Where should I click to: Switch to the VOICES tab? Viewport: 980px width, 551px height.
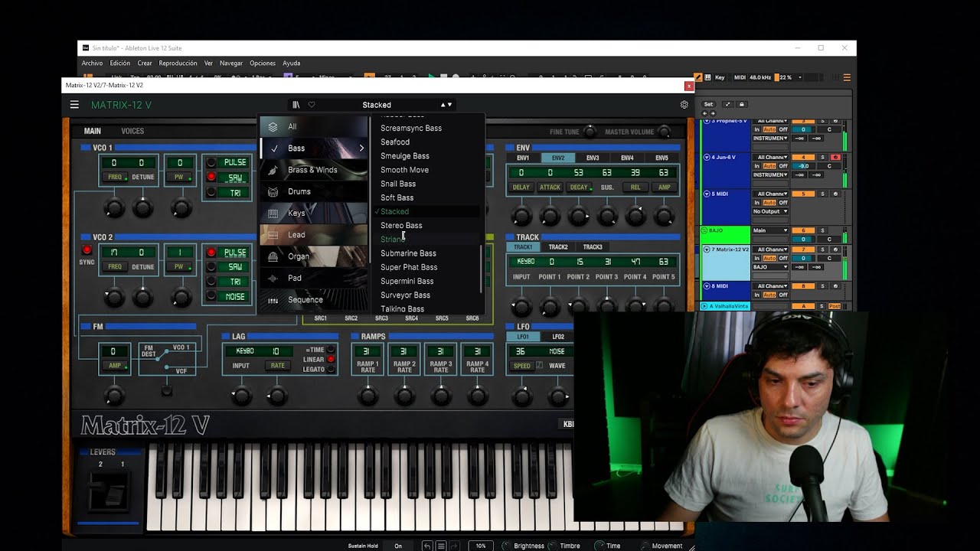point(132,131)
